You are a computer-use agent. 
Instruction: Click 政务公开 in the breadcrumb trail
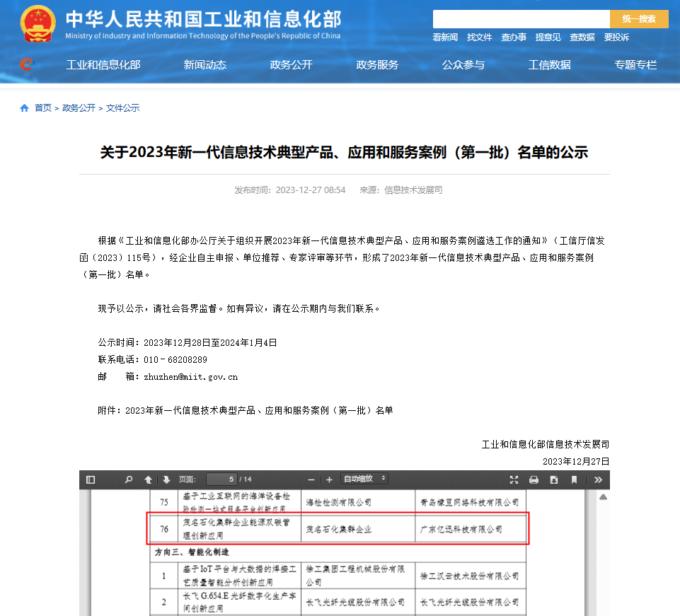tap(79, 108)
